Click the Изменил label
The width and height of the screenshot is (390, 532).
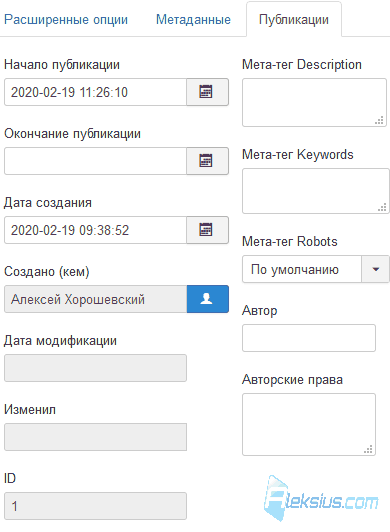(x=30, y=410)
